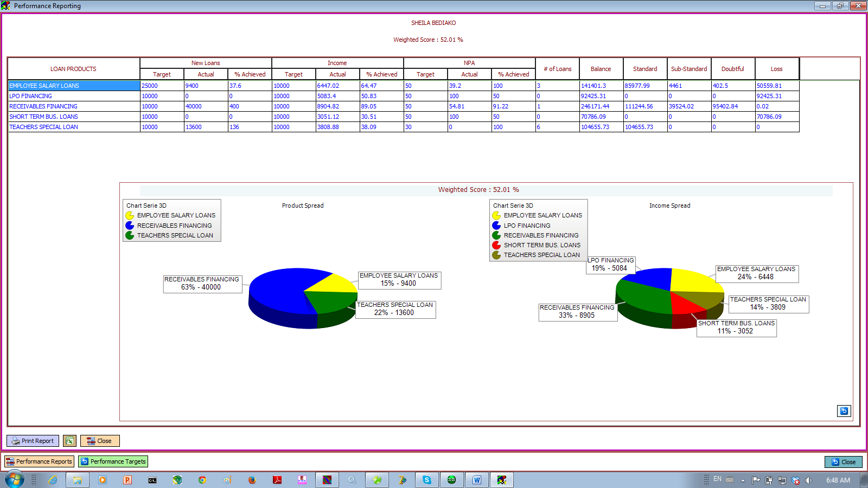Click the Excel export icon beside Print Report
The width and height of the screenshot is (868, 488).
pyautogui.click(x=69, y=441)
